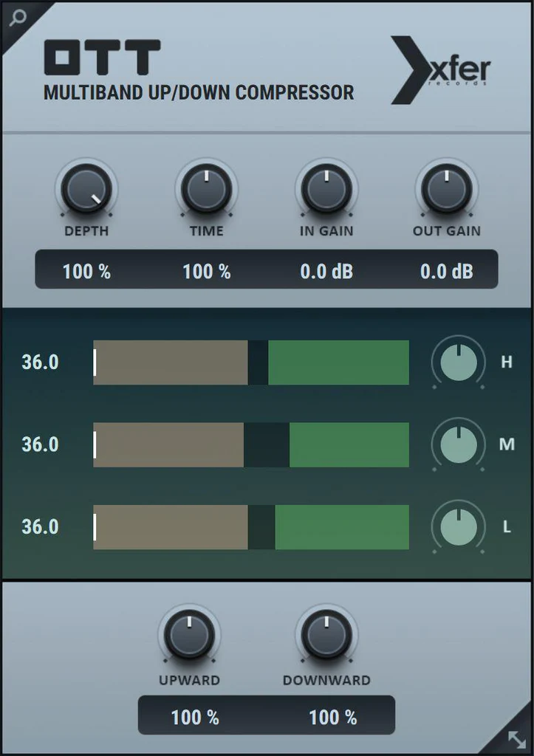The width and height of the screenshot is (534, 756).
Task: Click the UPWARD label text
Action: pyautogui.click(x=190, y=680)
